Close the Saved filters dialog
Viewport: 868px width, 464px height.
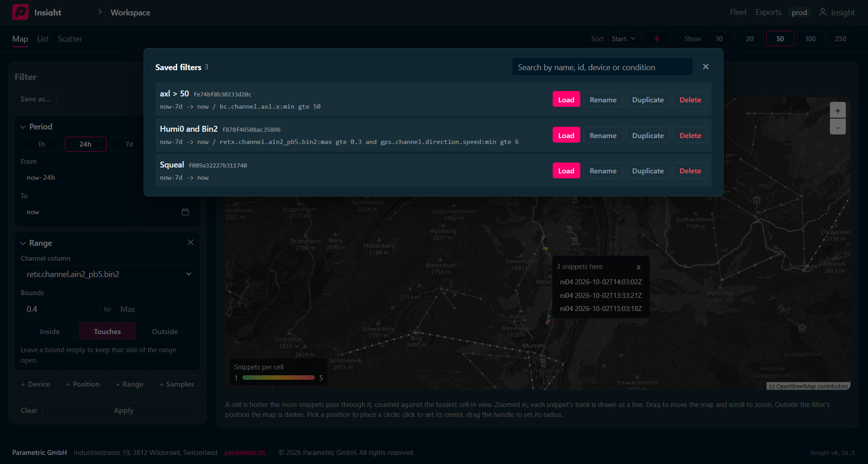coord(706,67)
